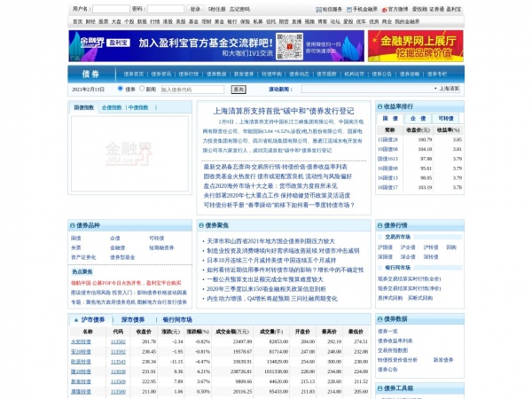
Task: Click the 查询 search button
Action: [x=239, y=90]
